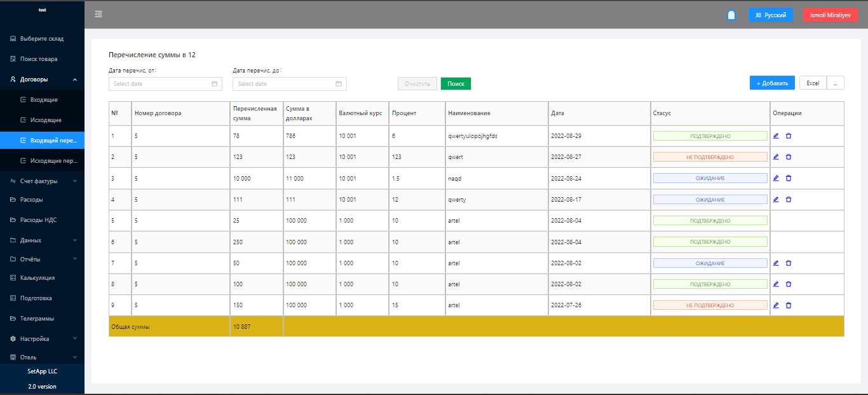Click the sidebar collapse hamburger icon
The height and width of the screenshot is (395, 868).
coord(98,13)
